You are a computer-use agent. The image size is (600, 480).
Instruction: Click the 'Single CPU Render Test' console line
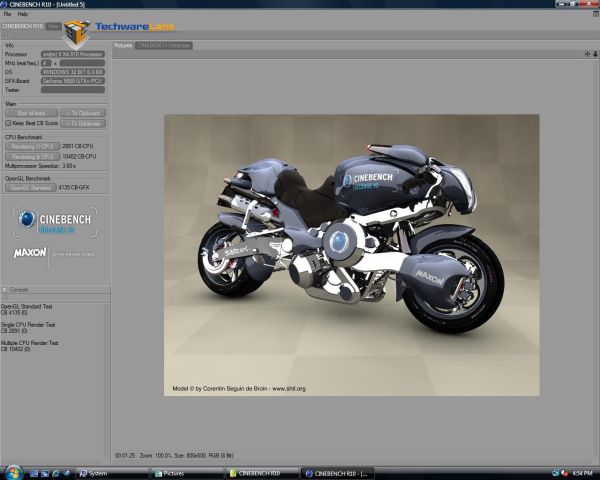coord(28,325)
